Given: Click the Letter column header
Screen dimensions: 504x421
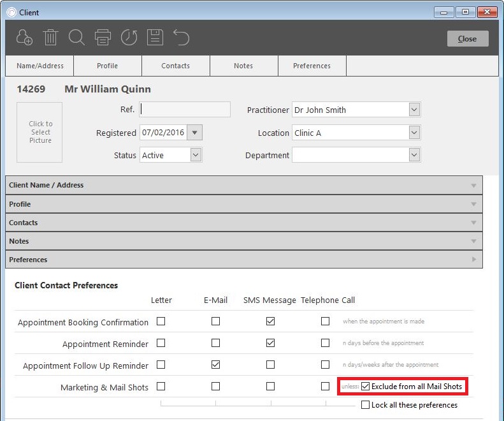Looking at the screenshot, I should 161,300.
